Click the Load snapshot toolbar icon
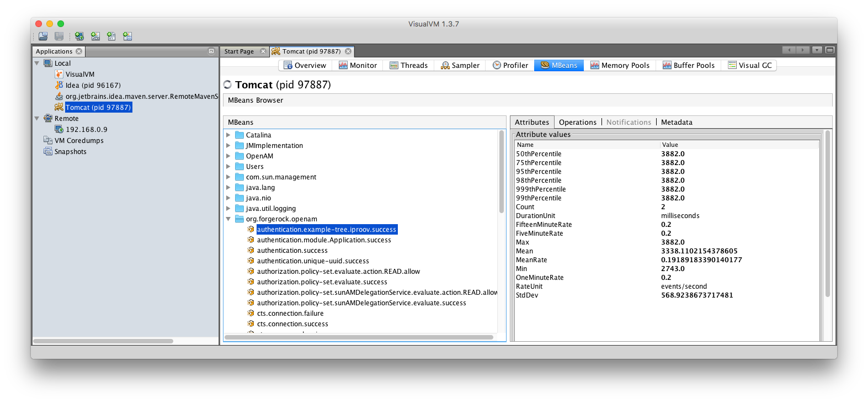 [x=43, y=36]
